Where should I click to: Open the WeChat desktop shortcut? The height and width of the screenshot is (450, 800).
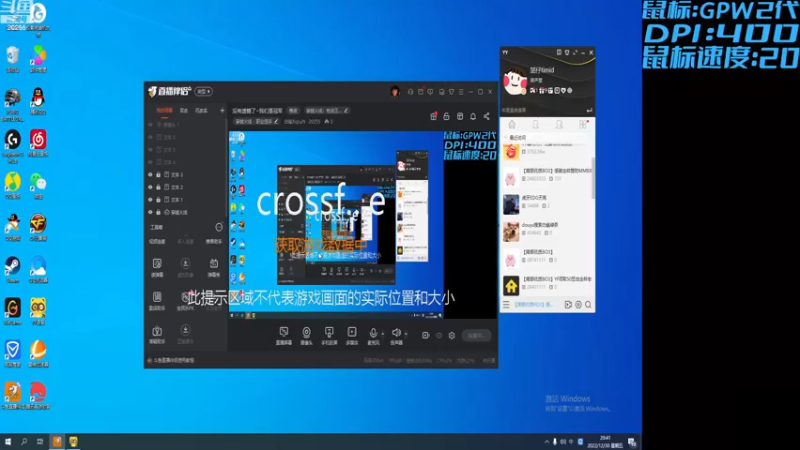coord(38,184)
